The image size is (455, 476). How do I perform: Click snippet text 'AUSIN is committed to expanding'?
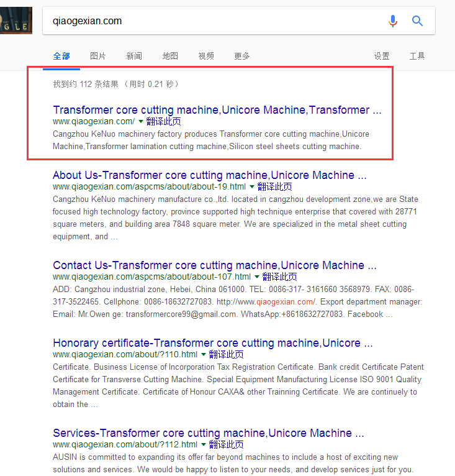click(114, 457)
